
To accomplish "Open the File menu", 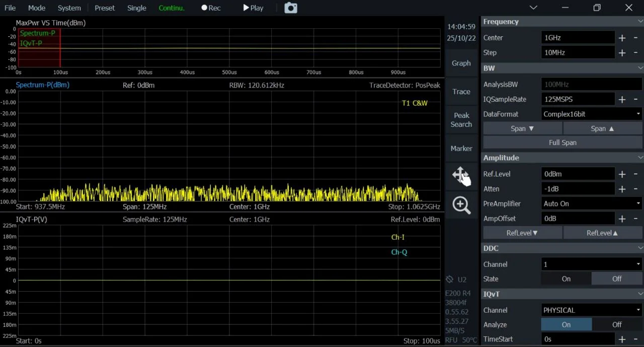I will [x=10, y=8].
